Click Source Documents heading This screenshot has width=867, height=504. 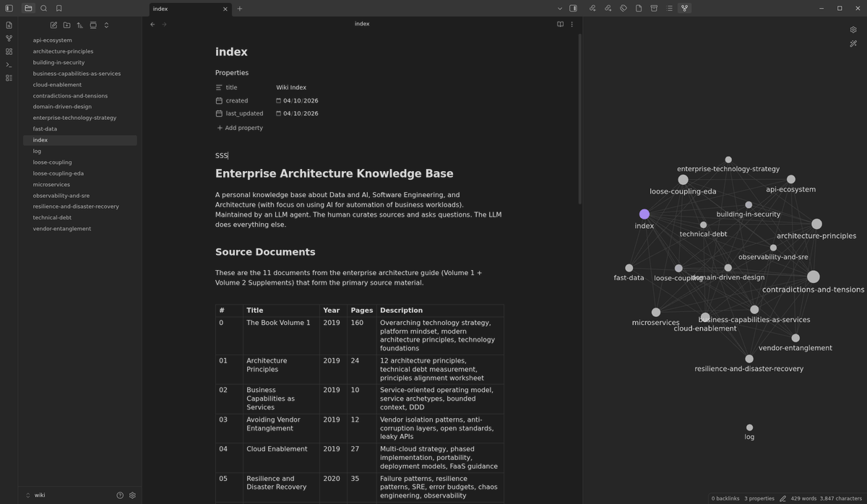point(265,252)
